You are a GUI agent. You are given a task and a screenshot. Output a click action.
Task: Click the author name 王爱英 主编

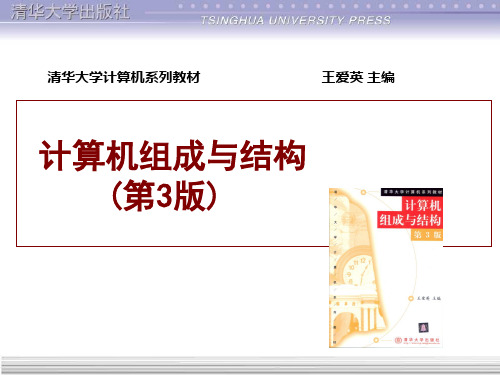coord(358,77)
